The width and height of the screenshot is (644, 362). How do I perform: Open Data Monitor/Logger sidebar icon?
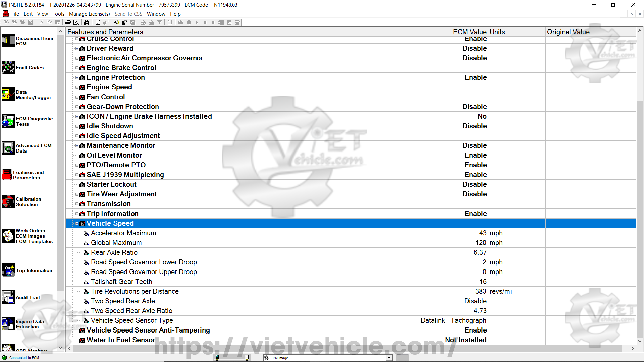[8, 94]
